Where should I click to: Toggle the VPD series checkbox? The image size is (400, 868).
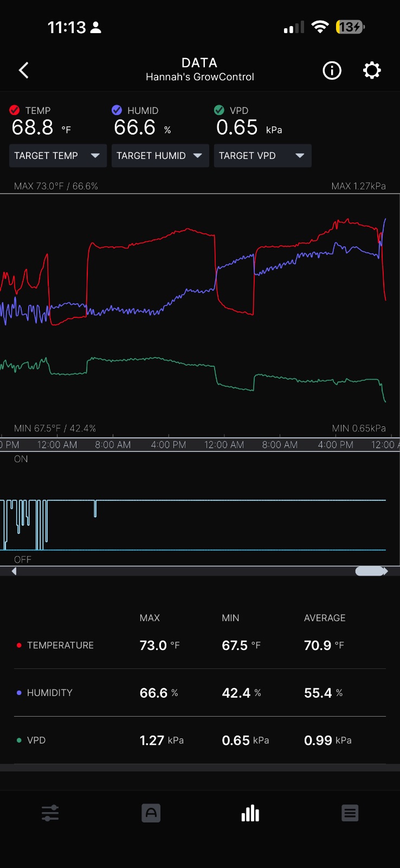click(219, 110)
